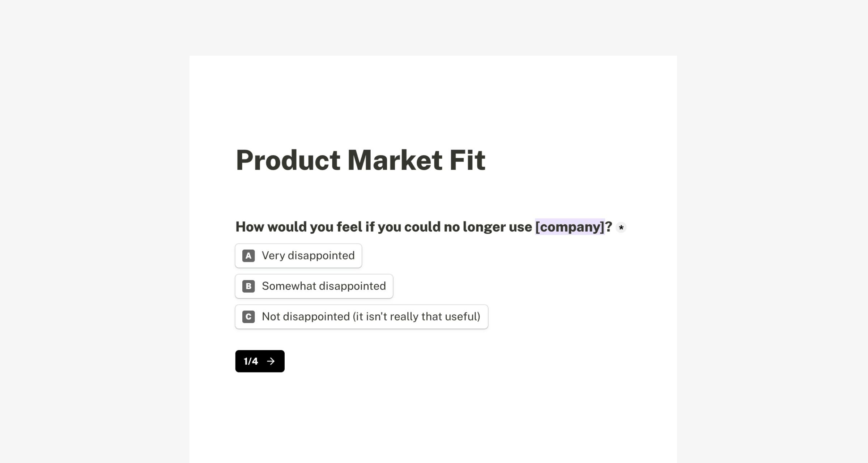This screenshot has height=463, width=868.
Task: Click the "1/4" step counter text
Action: tap(251, 361)
